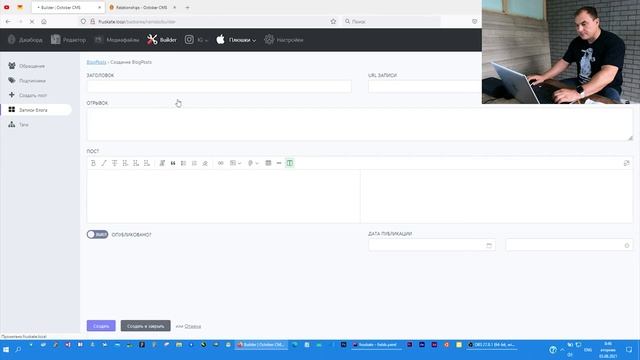Bookmark page with star icon

(333, 21)
